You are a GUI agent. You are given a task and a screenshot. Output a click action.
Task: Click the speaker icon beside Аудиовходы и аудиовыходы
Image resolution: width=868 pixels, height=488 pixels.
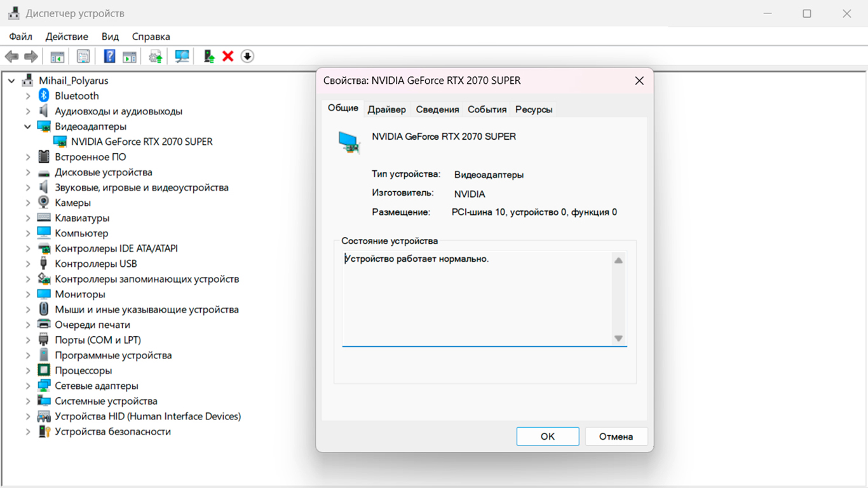pyautogui.click(x=44, y=111)
